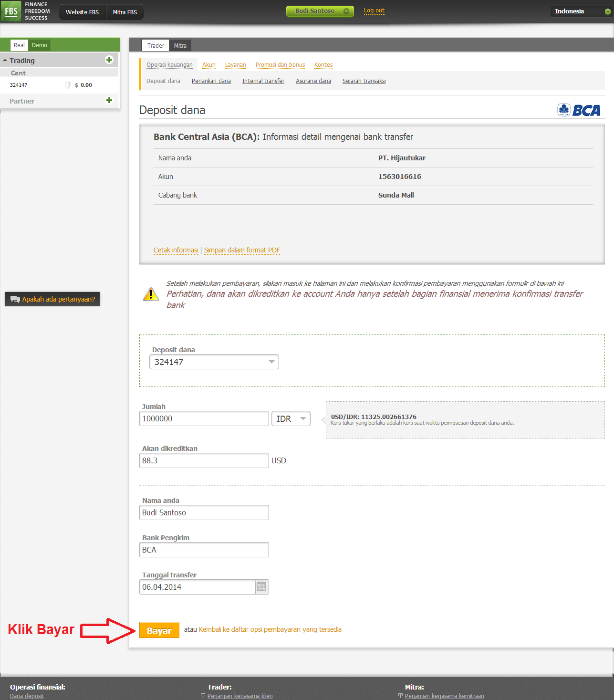Open Dana deposit footer link

point(27,696)
